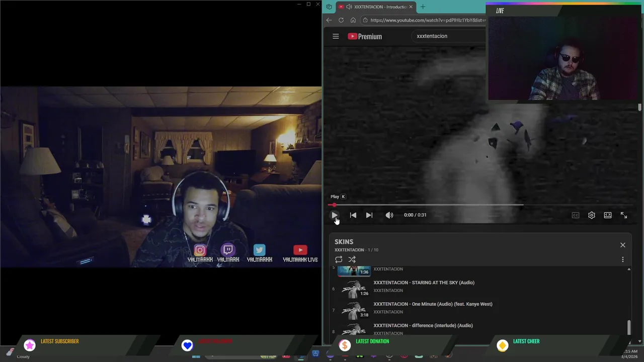Toggle closed captions on the video
The image size is (644, 362).
(x=576, y=215)
